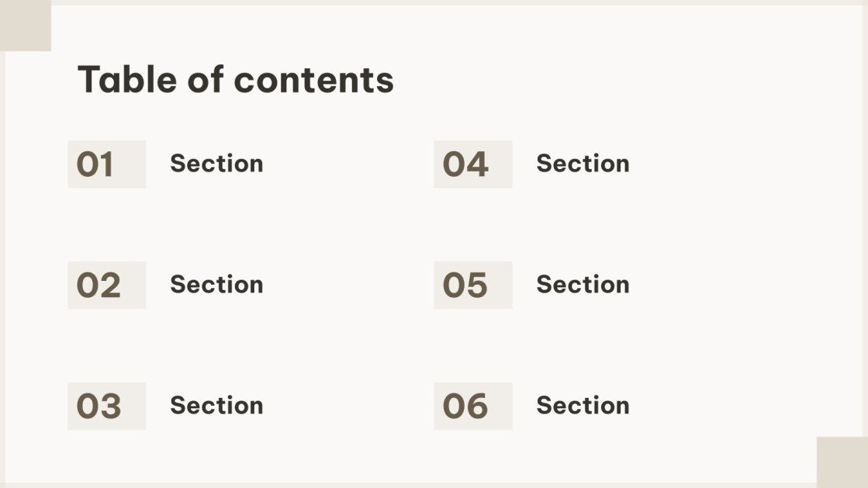Click the Section label beside 01
This screenshot has height=488, width=868.
click(x=216, y=164)
